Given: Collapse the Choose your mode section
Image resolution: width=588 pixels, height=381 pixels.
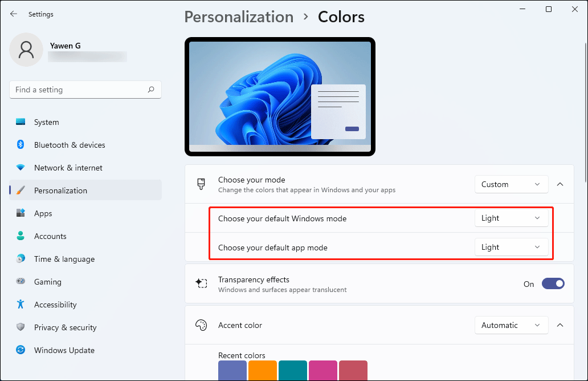Looking at the screenshot, I should [560, 184].
